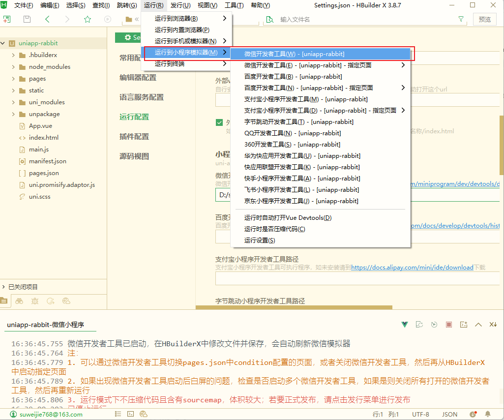Click the folder icon beside collapse chevrons
The height and width of the screenshot is (420, 504).
click(x=128, y=19)
